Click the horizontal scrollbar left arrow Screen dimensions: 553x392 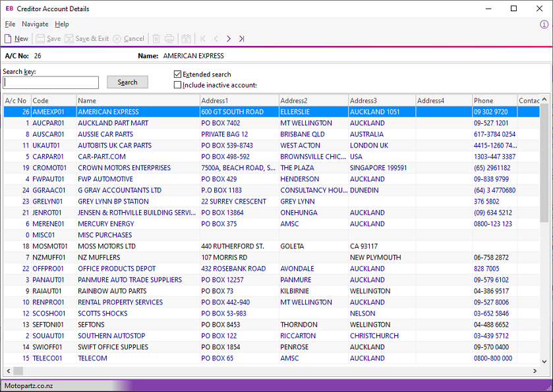(9, 371)
